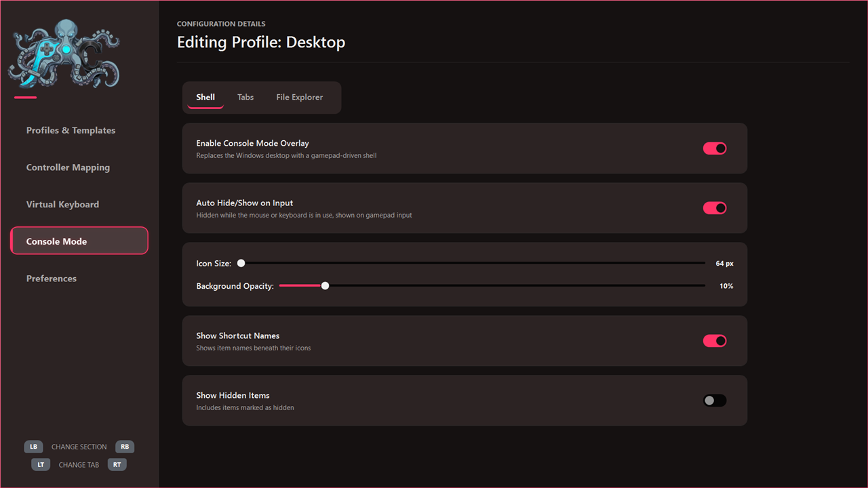
Task: Click the 'Hidden while the mouse or keyboard' description
Action: pos(304,216)
